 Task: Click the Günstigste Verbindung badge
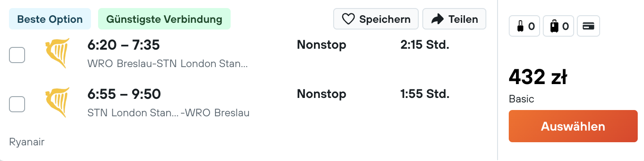tap(164, 19)
